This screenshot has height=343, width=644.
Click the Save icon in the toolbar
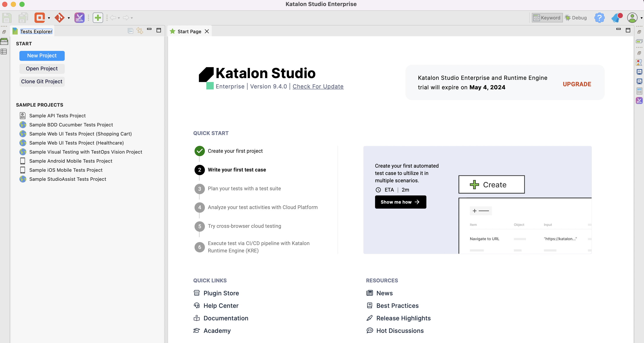pyautogui.click(x=7, y=18)
